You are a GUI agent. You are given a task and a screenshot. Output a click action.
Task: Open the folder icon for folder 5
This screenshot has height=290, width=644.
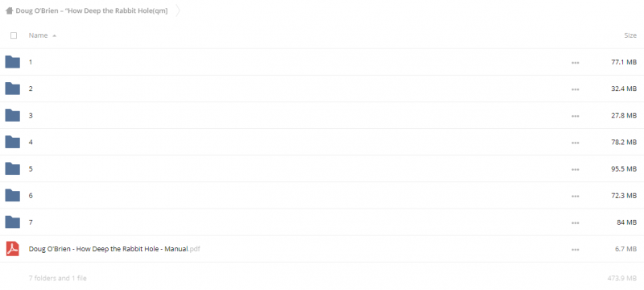(12, 169)
